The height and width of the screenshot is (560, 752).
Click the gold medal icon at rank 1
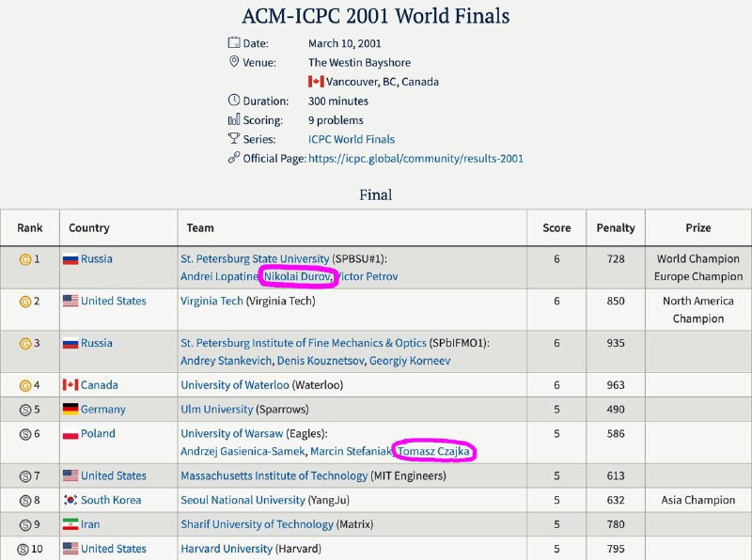pyautogui.click(x=25, y=259)
